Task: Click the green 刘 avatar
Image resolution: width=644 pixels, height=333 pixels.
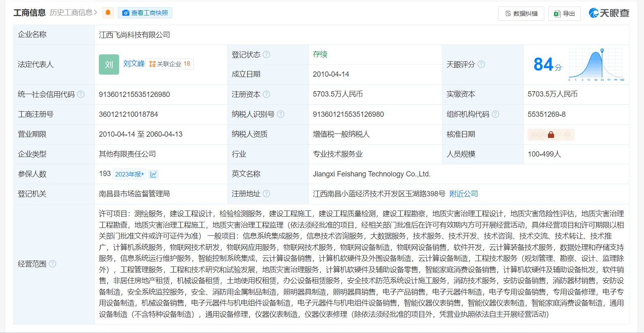Action: click(109, 64)
